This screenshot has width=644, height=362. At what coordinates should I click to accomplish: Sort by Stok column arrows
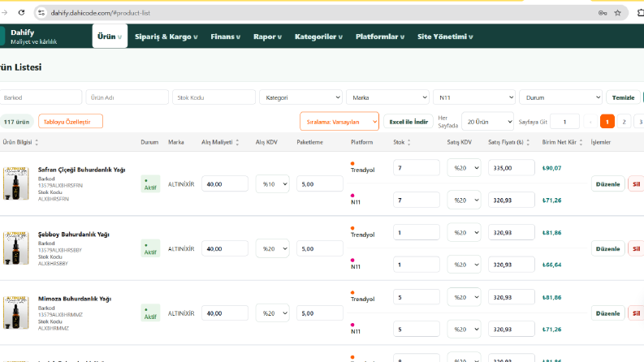pos(408,142)
